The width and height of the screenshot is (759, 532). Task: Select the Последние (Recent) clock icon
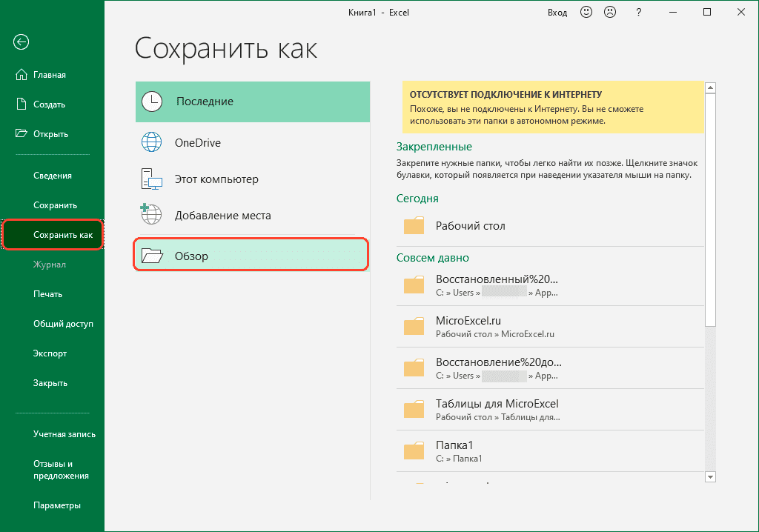coord(152,102)
